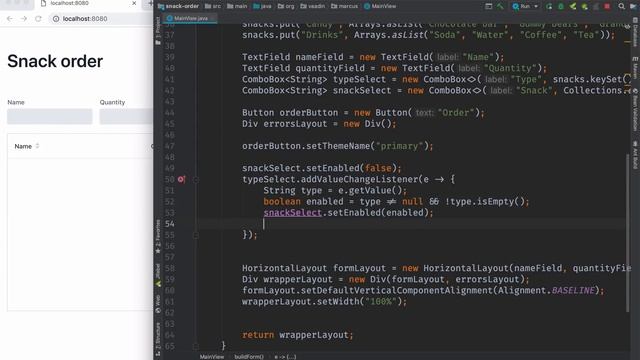The image size is (640, 360).
Task: Toggle the breakpoint on line 50
Action: [x=181, y=179]
